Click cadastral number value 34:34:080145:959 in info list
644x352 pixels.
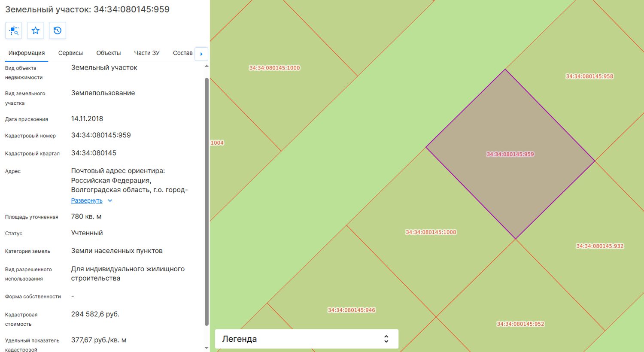click(101, 135)
